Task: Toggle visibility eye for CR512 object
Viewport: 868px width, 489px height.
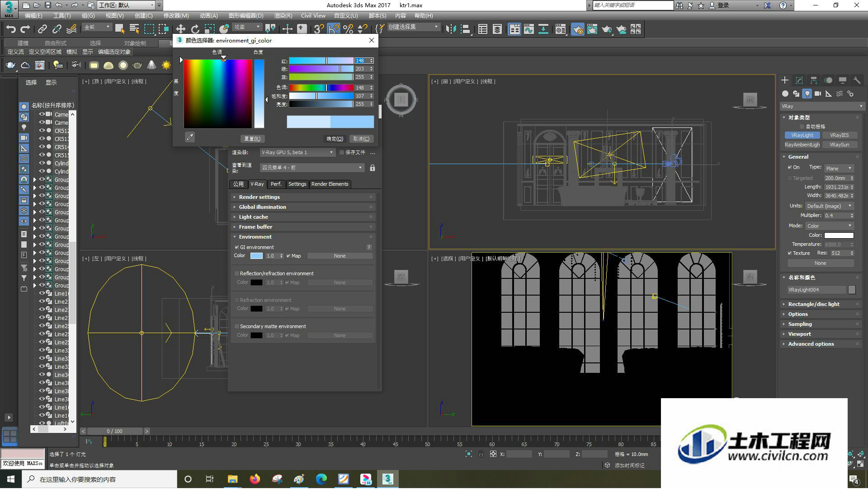Action: [42, 131]
